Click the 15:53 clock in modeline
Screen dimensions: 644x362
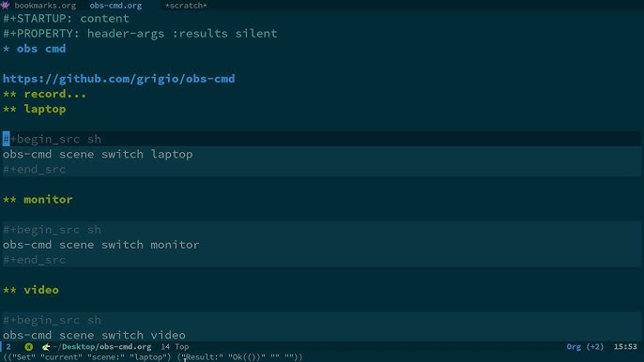[x=625, y=347]
